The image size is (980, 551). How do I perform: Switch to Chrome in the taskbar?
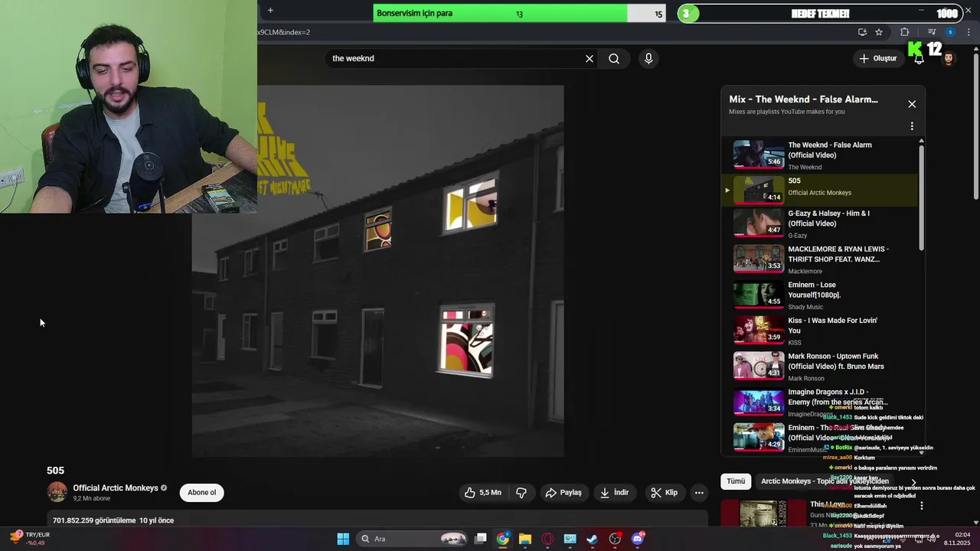[502, 539]
